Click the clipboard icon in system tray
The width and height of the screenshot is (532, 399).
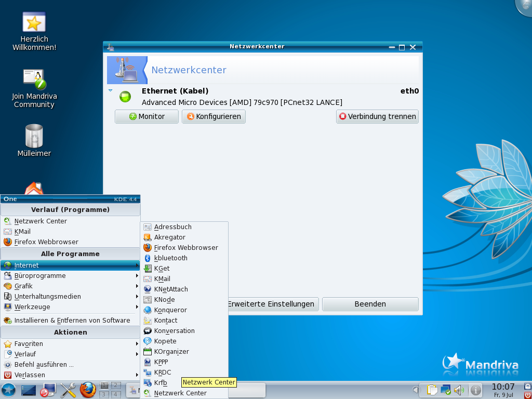(x=432, y=390)
